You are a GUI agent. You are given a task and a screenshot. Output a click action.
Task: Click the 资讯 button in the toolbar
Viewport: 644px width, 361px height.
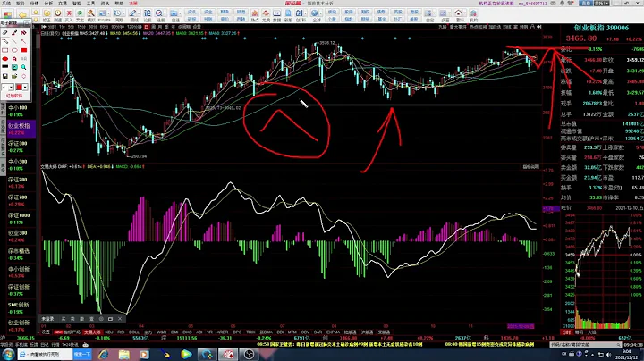[x=191, y=12]
